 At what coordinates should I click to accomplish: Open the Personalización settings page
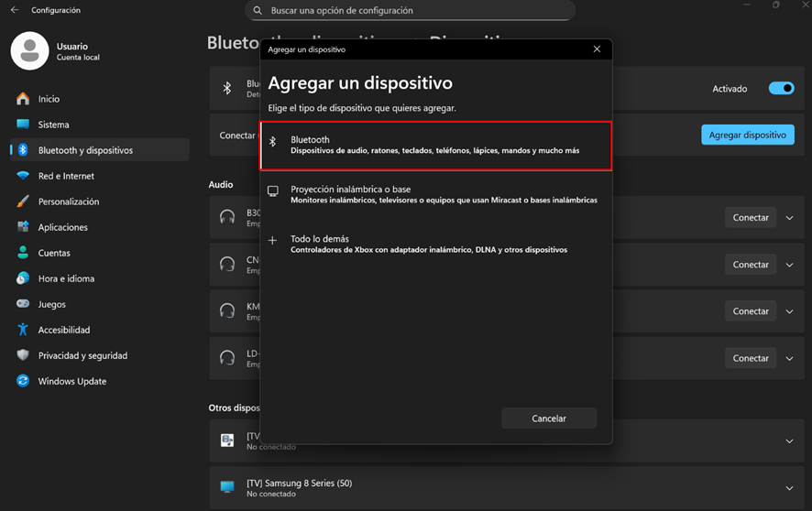(x=69, y=201)
